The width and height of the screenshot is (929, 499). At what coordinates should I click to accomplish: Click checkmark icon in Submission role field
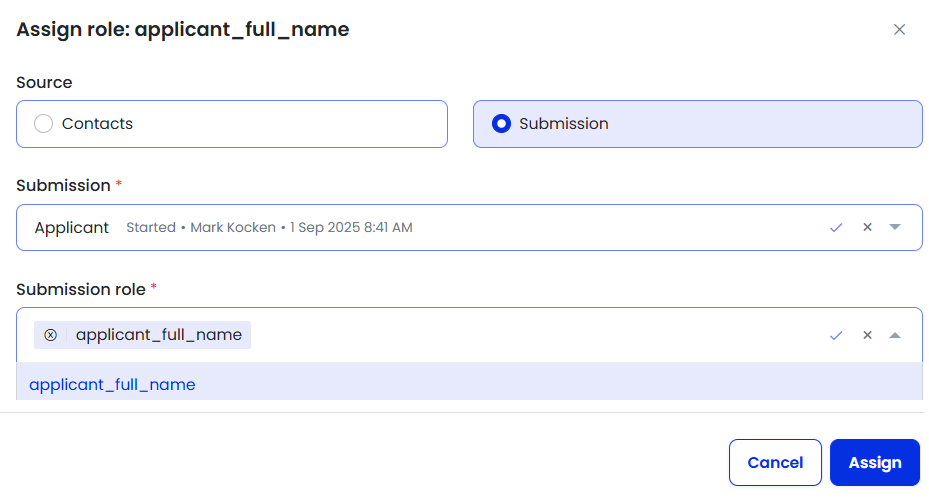[836, 335]
